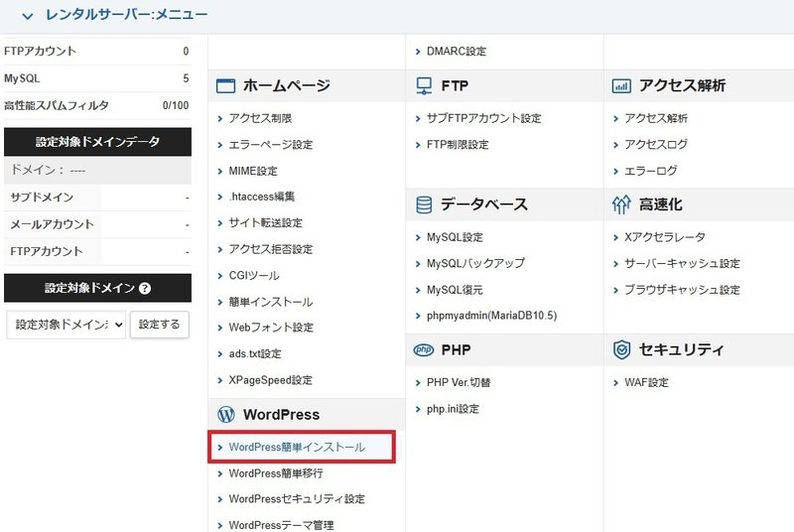Click the アクセス解析 chart icon

(x=621, y=85)
